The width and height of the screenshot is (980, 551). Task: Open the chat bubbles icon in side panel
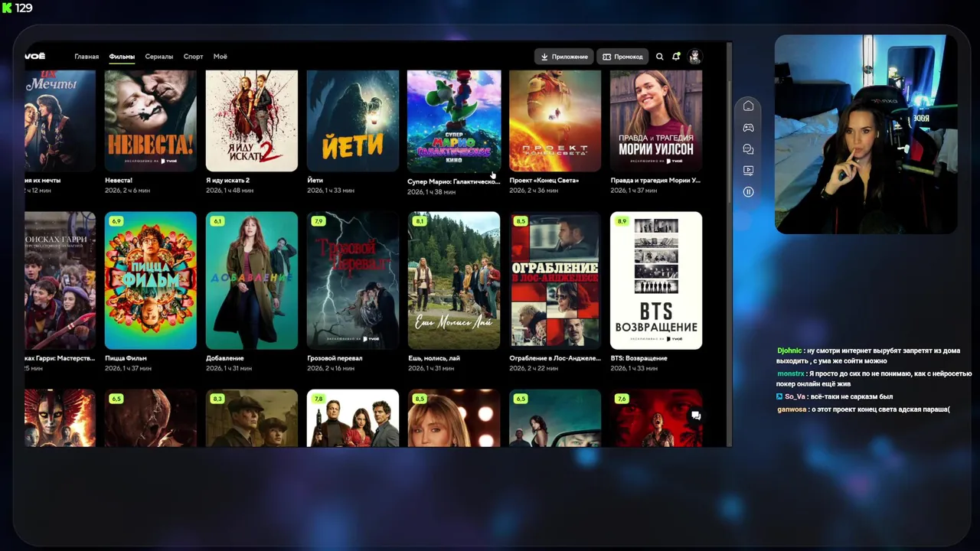(749, 149)
